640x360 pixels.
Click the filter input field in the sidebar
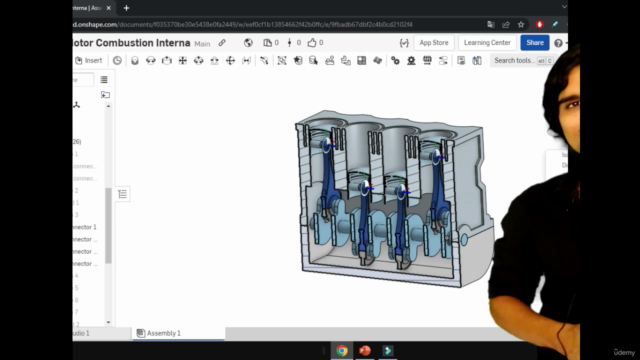pos(83,80)
